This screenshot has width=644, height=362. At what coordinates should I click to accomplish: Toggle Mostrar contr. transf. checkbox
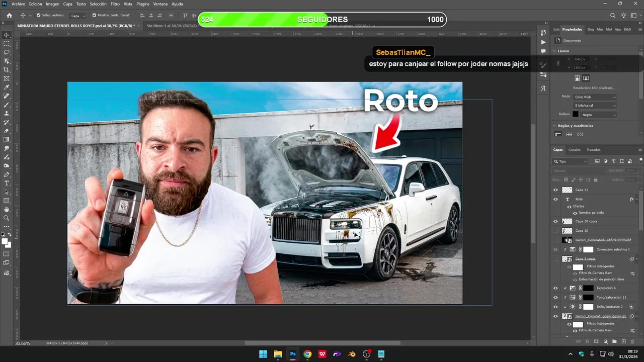point(94,16)
